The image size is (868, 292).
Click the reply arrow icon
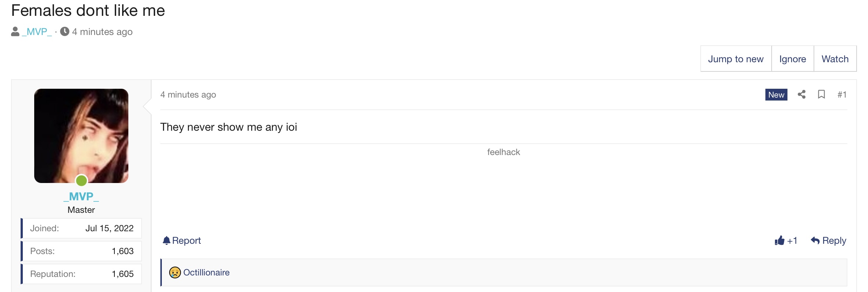pos(815,240)
